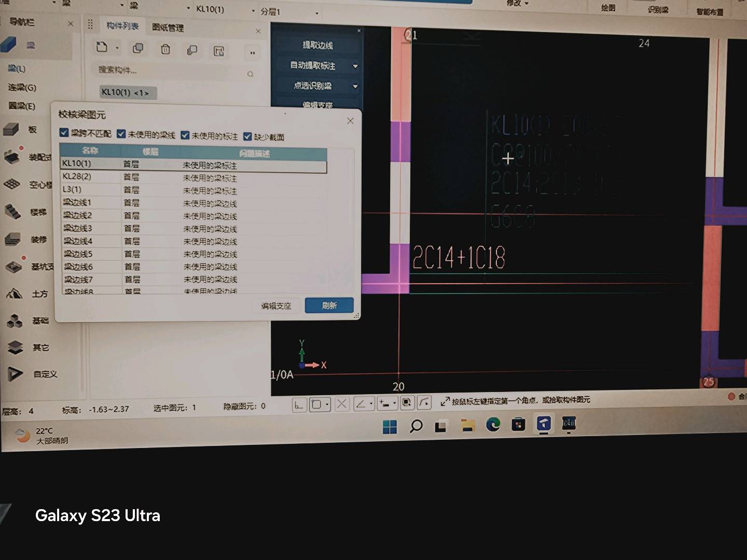The image size is (747, 560).
Task: Open the 土方 category icon
Action: click(15, 293)
